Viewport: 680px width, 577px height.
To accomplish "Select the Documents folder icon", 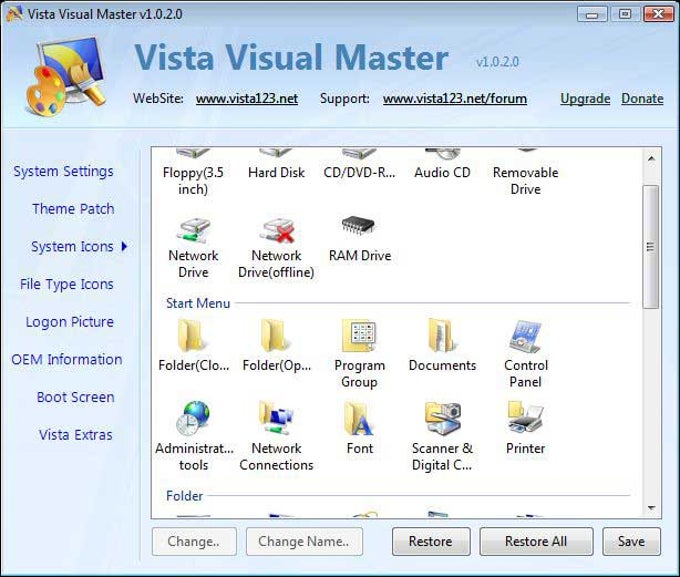I will tap(441, 335).
